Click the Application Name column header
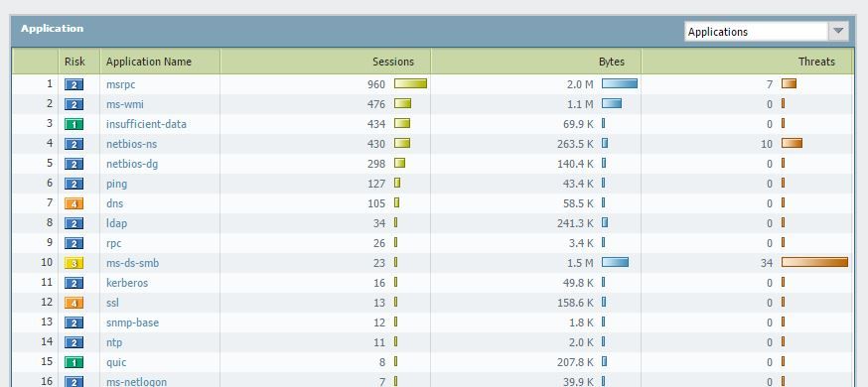The image size is (868, 387). coord(148,62)
